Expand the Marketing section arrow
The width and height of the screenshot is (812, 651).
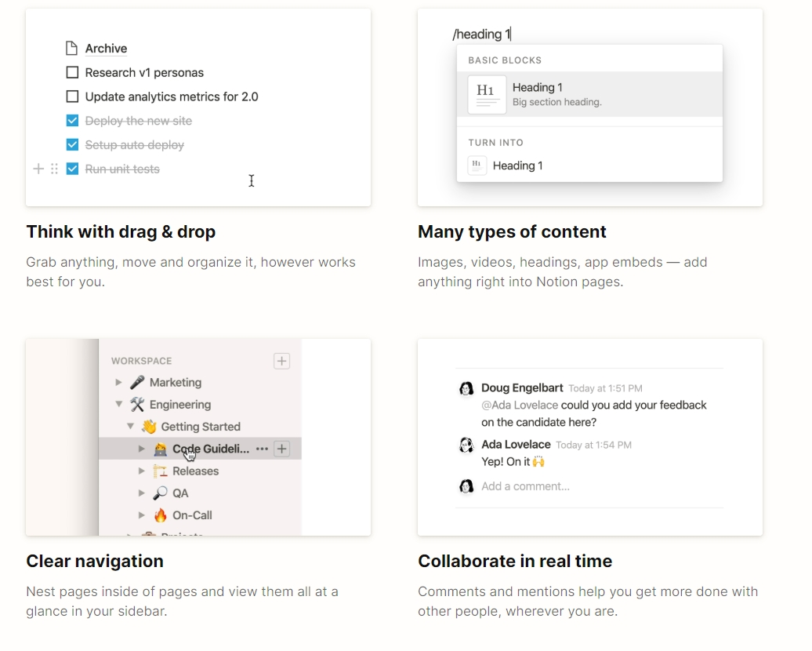119,384
